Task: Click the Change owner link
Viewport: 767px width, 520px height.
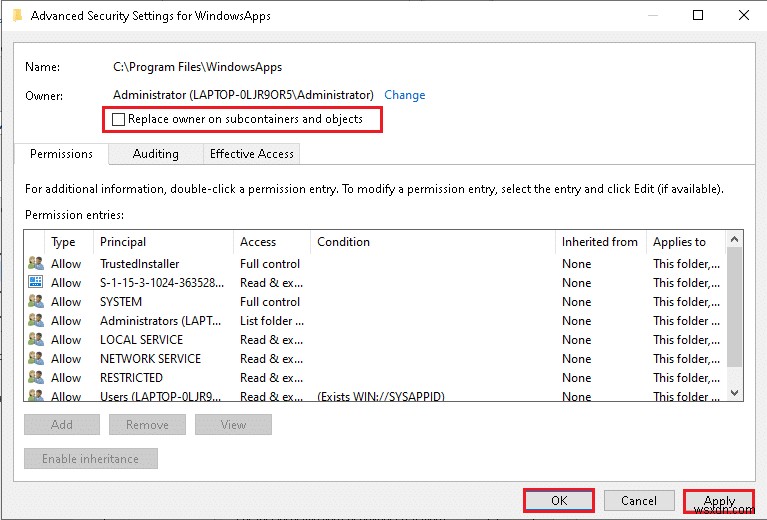Action: point(404,95)
